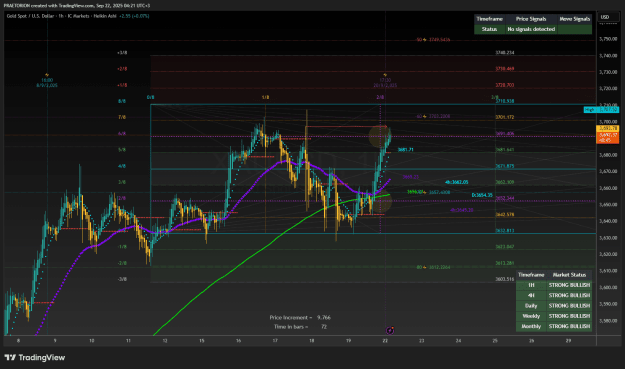Click the 3603.516 level value
The image size is (625, 369).
tap(505, 279)
